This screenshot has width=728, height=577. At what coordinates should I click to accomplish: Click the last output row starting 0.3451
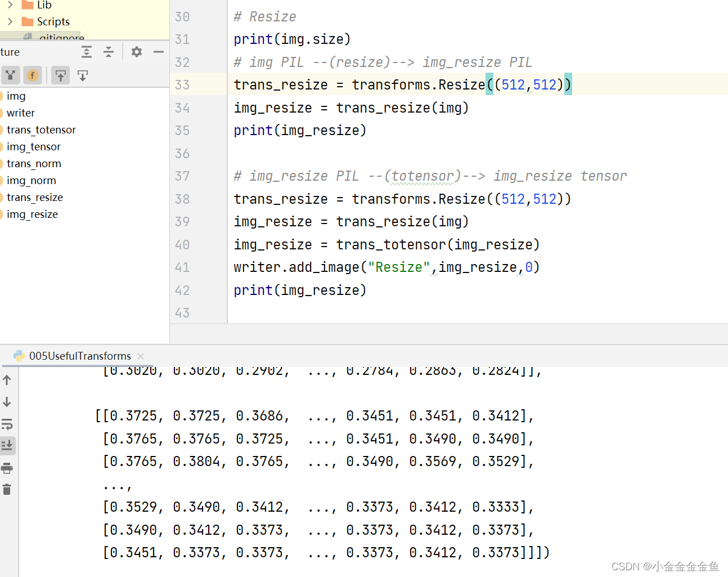coord(326,553)
